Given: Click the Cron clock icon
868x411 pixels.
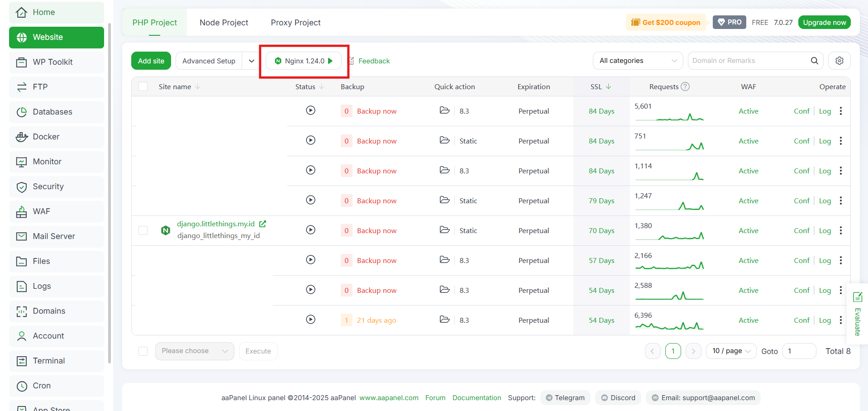Looking at the screenshot, I should click(x=21, y=386).
